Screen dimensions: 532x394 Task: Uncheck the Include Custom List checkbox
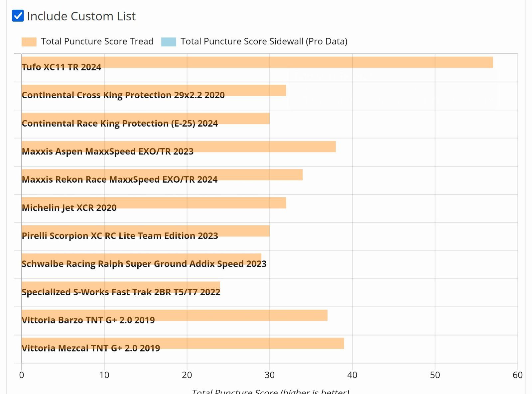click(x=18, y=16)
